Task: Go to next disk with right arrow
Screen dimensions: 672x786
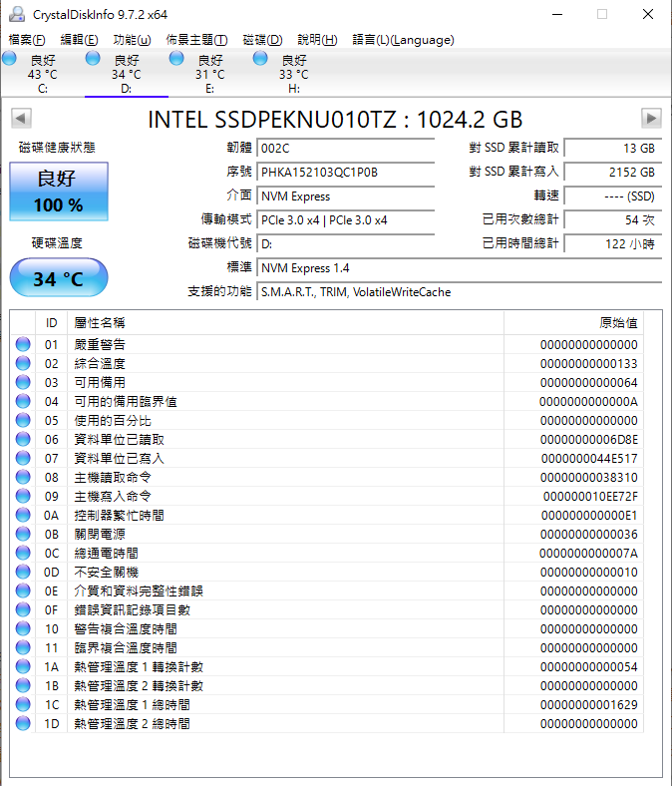Action: 651,119
